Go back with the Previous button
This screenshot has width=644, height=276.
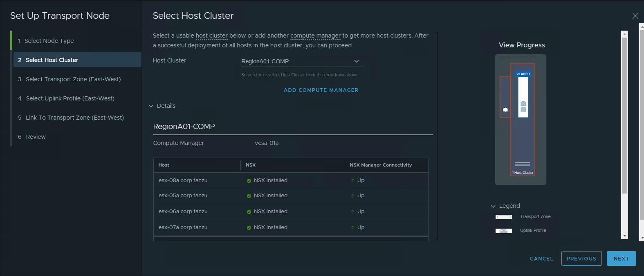(x=581, y=258)
